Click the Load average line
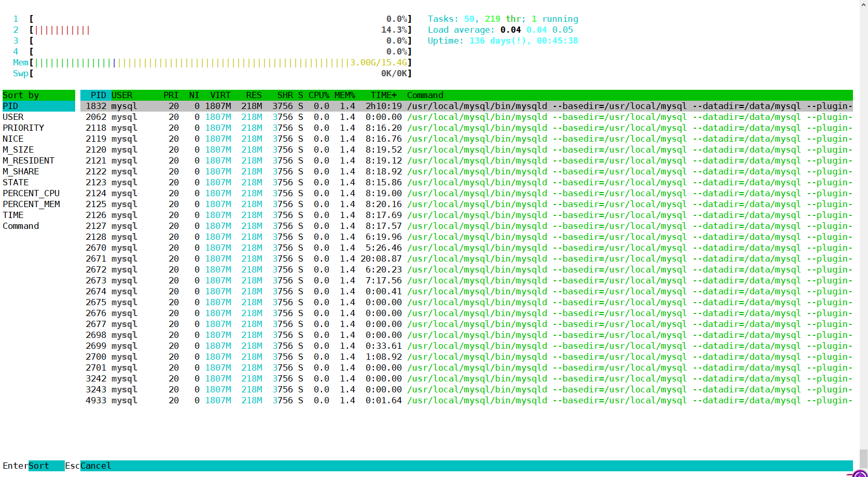 500,30
